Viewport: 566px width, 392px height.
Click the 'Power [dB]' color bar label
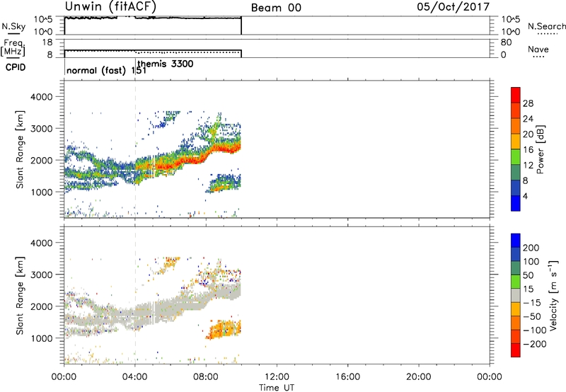tap(540, 149)
